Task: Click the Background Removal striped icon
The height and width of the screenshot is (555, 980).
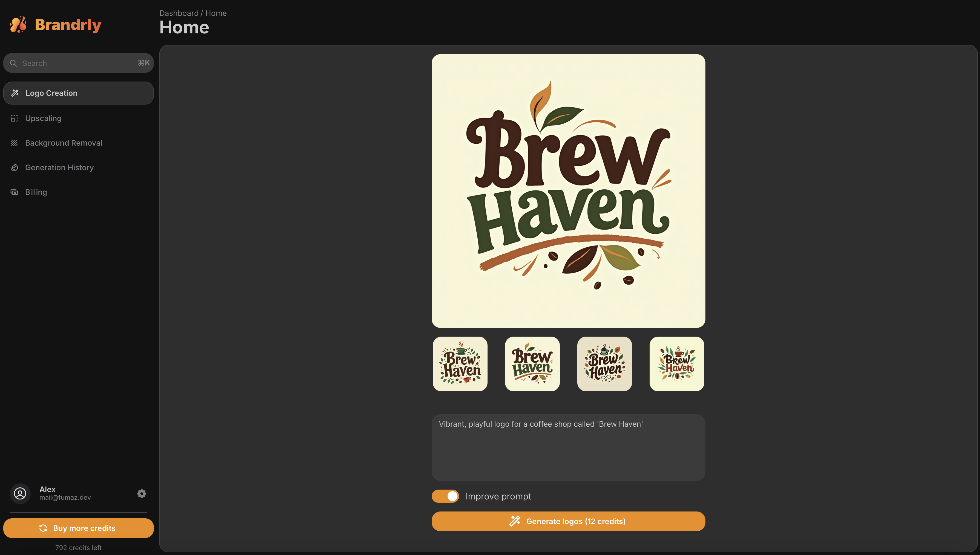Action: (x=15, y=143)
